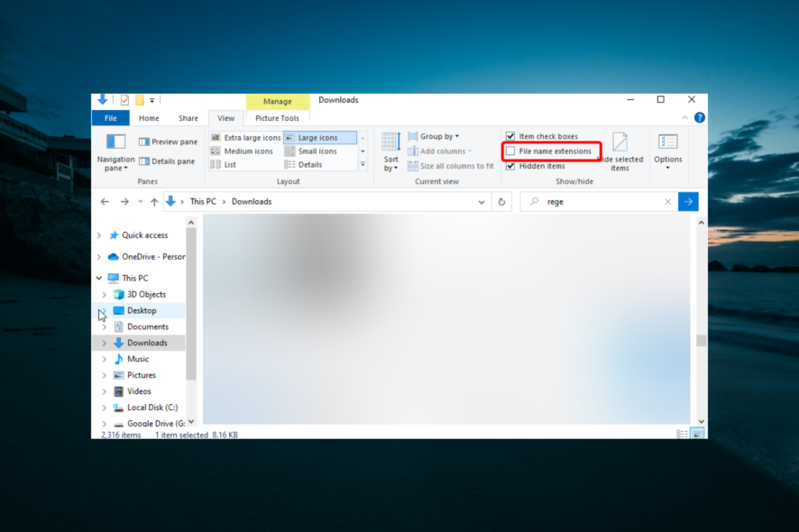799x532 pixels.
Task: Open recent locations dropdown arrow
Action: [x=140, y=202]
